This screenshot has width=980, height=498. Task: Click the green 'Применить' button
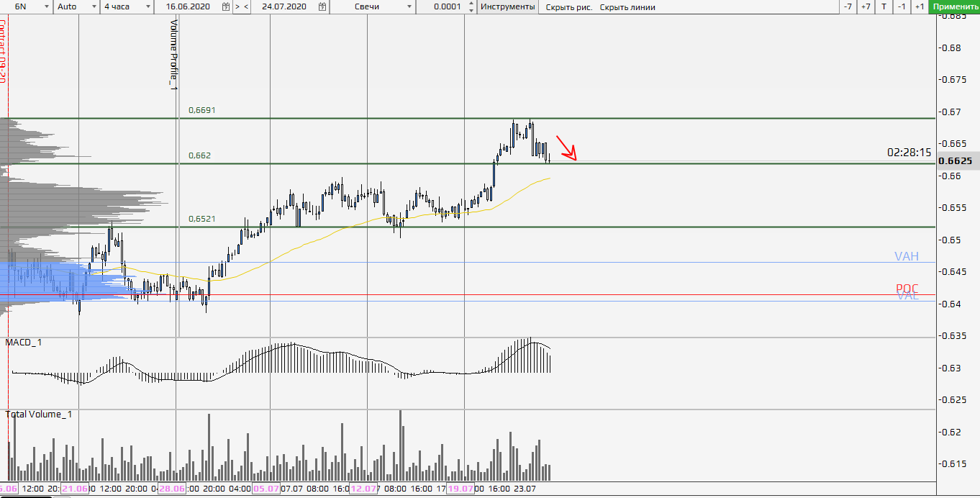[x=955, y=6]
